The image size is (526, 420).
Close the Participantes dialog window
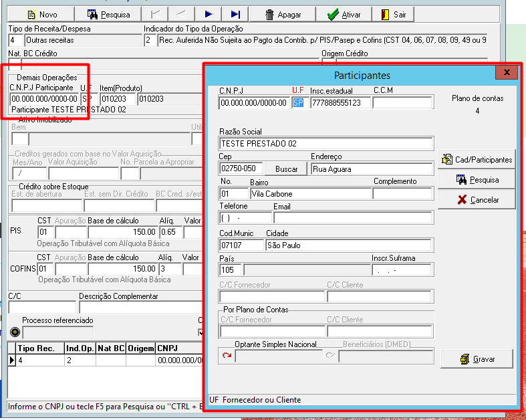pos(507,72)
